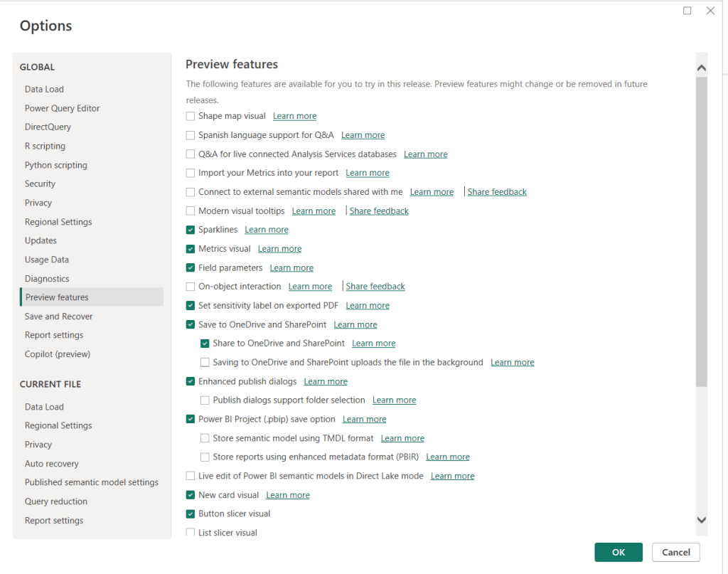This screenshot has width=728, height=574.
Task: Enable the Shape map visual checkbox
Action: (191, 116)
